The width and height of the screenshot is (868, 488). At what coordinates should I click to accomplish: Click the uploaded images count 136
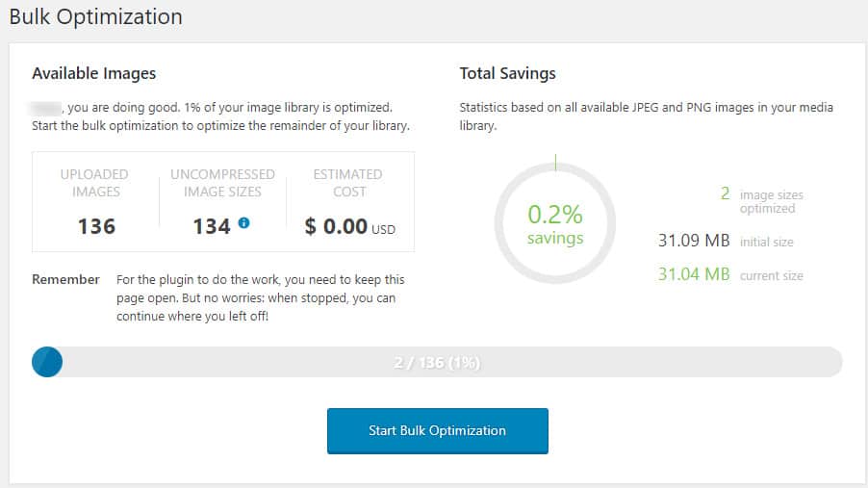[96, 226]
